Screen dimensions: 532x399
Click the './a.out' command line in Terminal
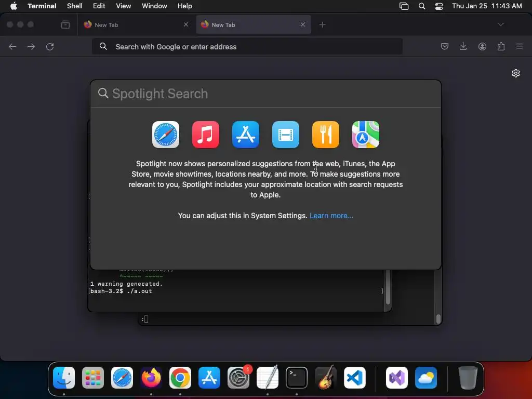click(x=121, y=291)
